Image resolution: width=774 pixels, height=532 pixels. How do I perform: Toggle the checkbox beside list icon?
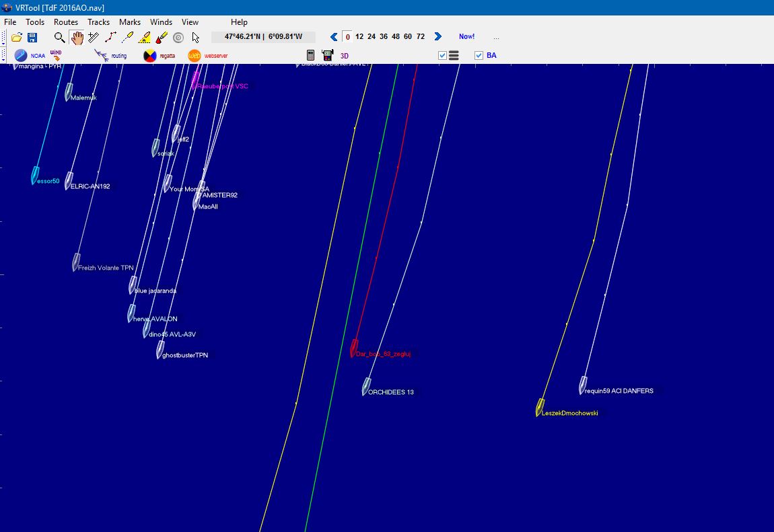442,56
